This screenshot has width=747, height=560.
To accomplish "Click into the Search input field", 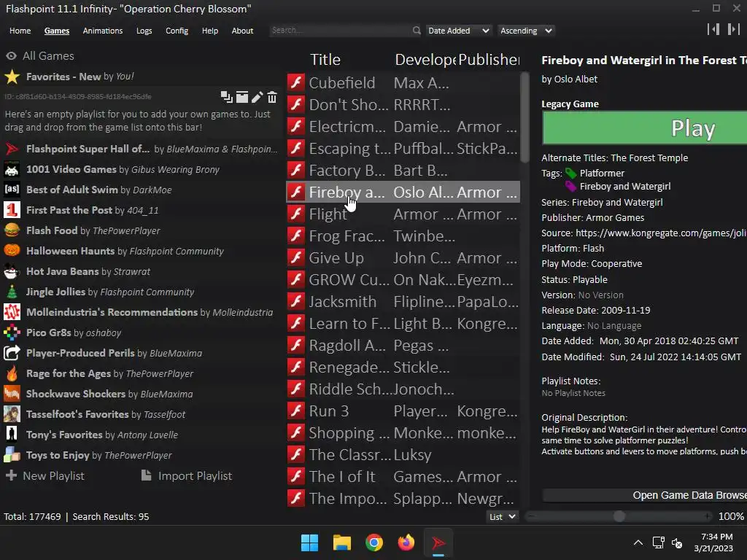I will point(341,31).
